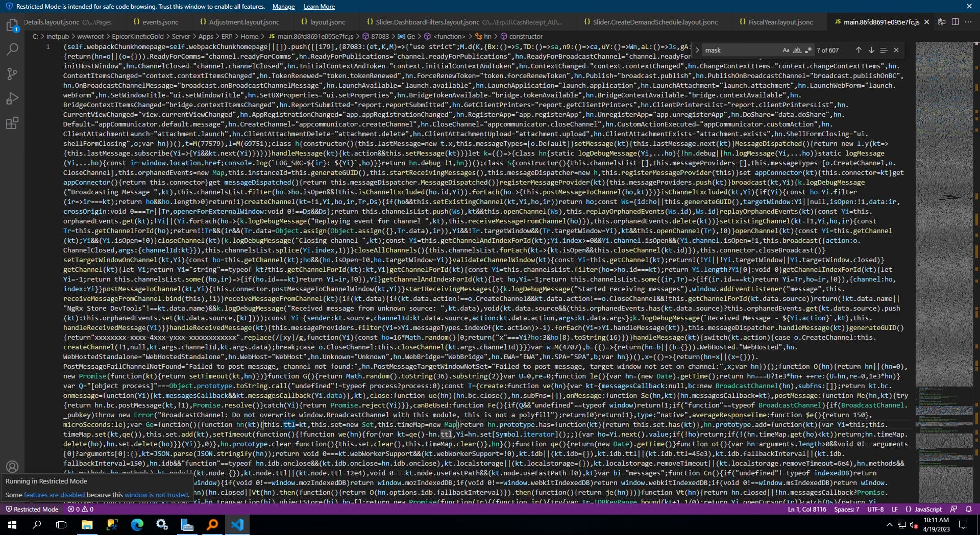Open Microsoft Edge from the taskbar
This screenshot has width=980, height=535.
(137, 525)
